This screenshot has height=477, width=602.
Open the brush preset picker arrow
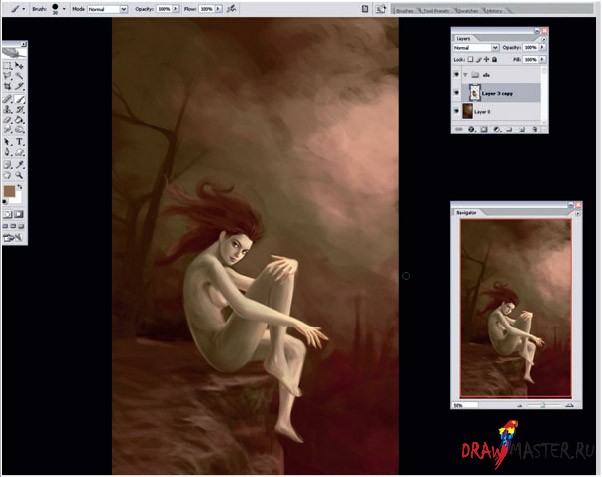[x=64, y=8]
